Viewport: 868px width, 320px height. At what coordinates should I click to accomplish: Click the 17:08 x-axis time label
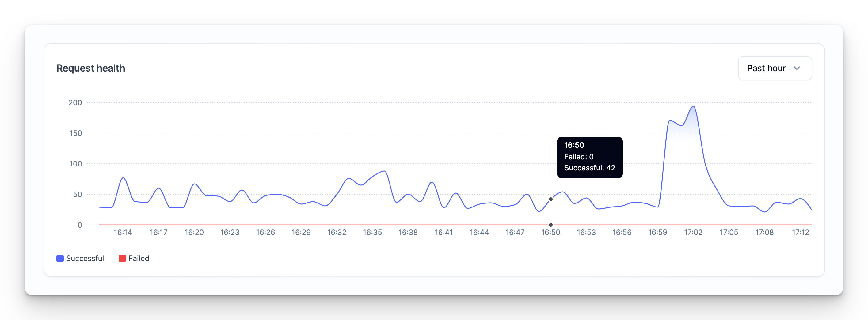(764, 233)
